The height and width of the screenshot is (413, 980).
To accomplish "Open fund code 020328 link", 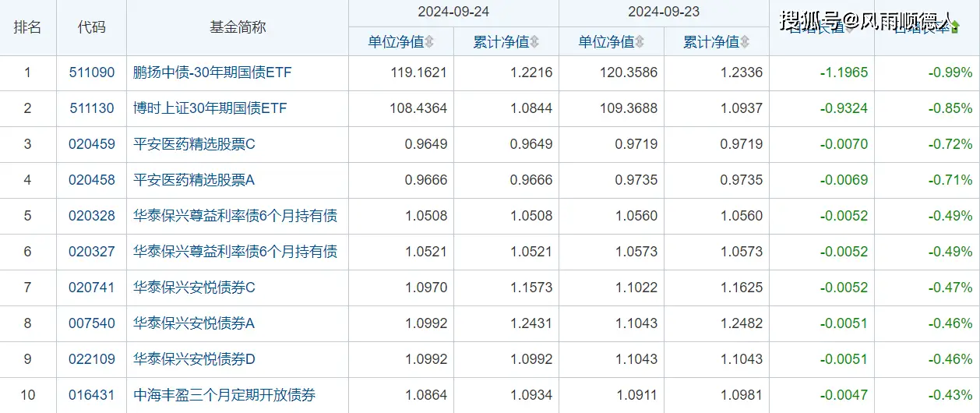I will (91, 216).
